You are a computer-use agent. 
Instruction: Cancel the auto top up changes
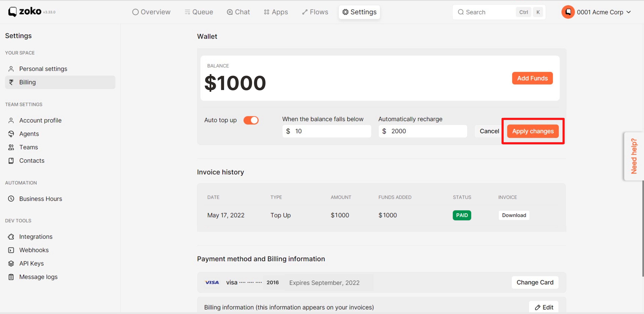(489, 131)
